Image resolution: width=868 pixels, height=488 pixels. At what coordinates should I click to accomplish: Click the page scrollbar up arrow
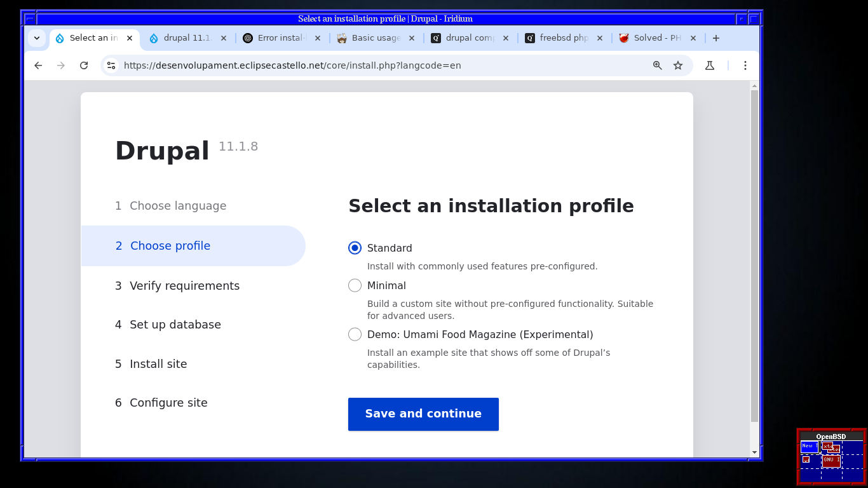point(754,85)
